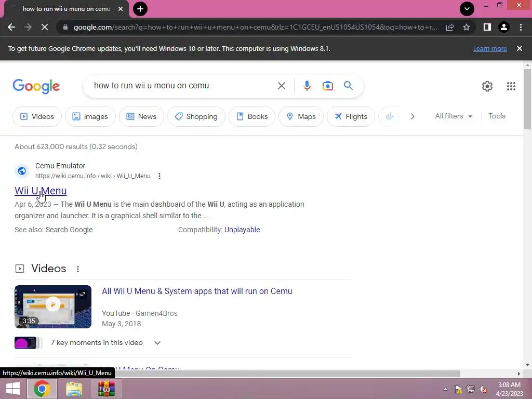Open the Unplayable compatibility link
Image resolution: width=532 pixels, height=399 pixels.
tap(242, 230)
